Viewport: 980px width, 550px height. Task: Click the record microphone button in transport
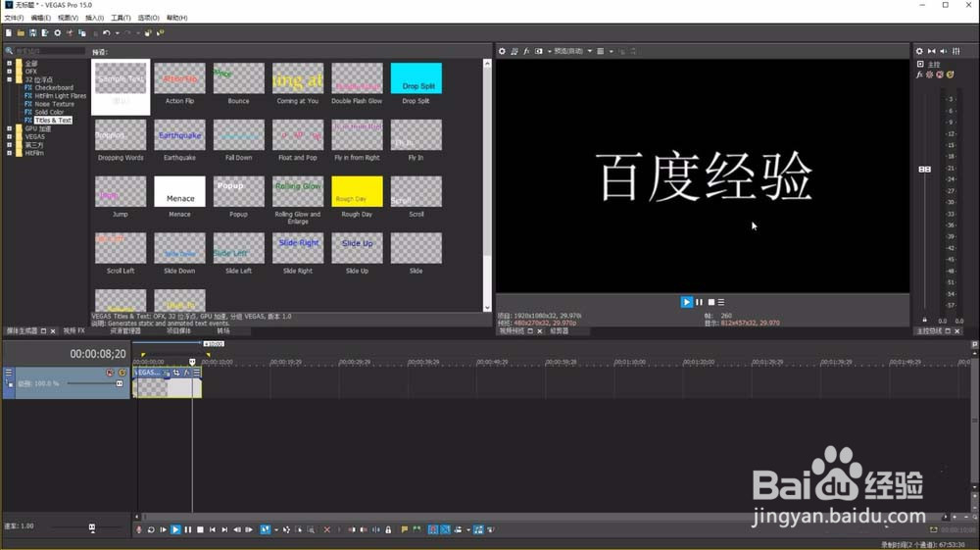(139, 529)
